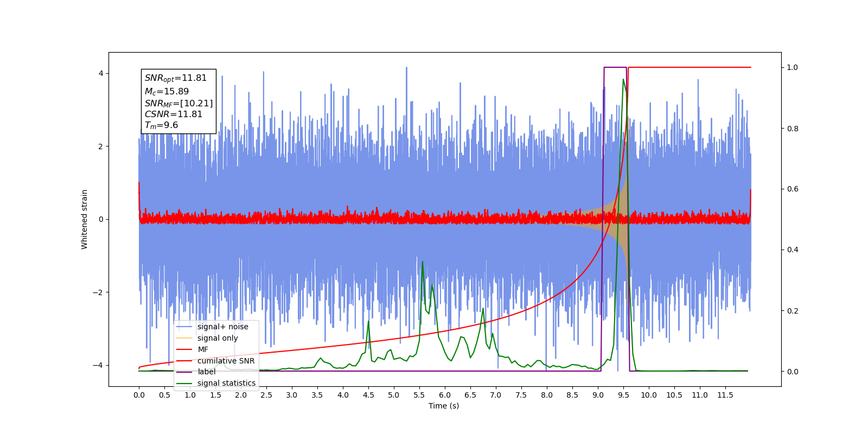Click the 'Whitened strain' y-axis label

pos(85,219)
